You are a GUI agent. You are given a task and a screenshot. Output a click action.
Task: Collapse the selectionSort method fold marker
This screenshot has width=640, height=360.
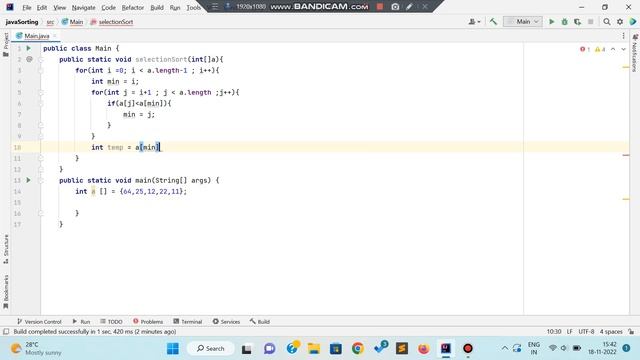[40, 59]
